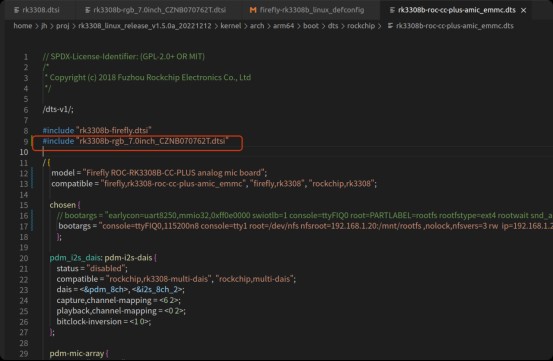The width and height of the screenshot is (553, 361).
Task: Close the rk3308b-roc-cc-plus-amic_emmc.dts tab
Action: [x=524, y=10]
